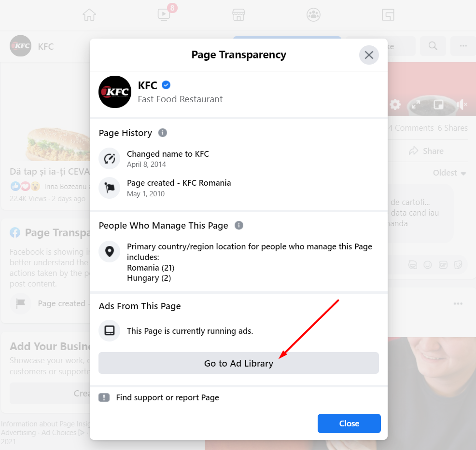Screen dimensions: 476x450
Task: Click Page History info icon
Action: point(163,133)
